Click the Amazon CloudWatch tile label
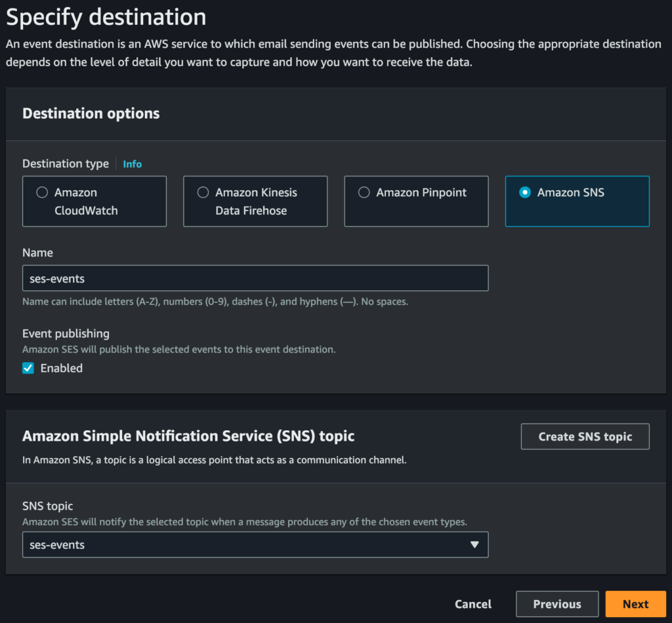This screenshot has width=672, height=623. click(x=85, y=201)
